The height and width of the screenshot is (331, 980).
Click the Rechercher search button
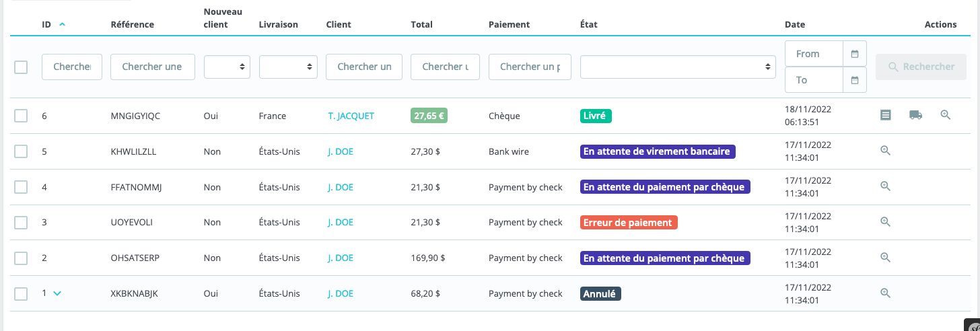click(x=921, y=67)
